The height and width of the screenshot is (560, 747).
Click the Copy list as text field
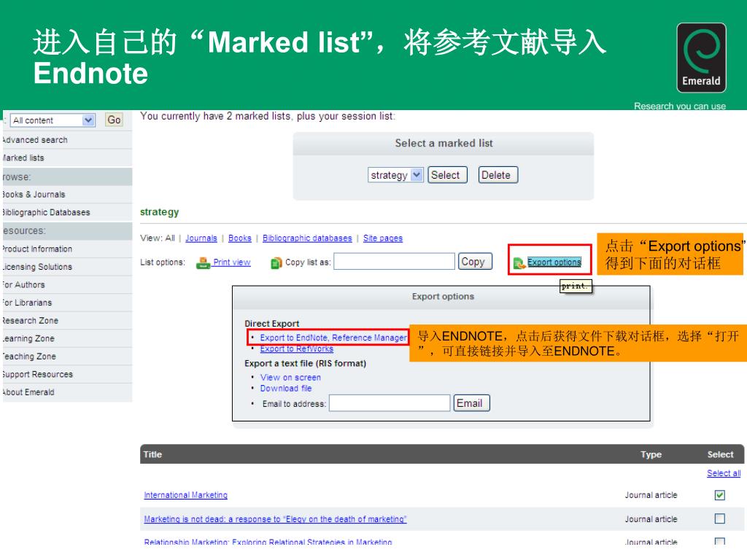coord(394,262)
